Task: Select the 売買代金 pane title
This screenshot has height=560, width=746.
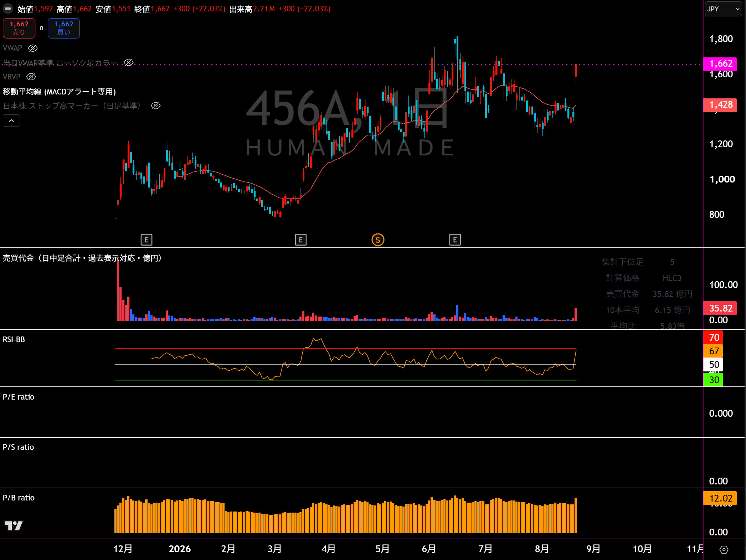Action: coord(82,258)
